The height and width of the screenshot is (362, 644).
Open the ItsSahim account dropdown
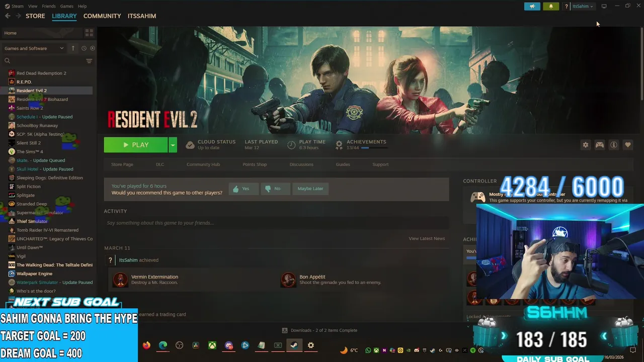583,7
